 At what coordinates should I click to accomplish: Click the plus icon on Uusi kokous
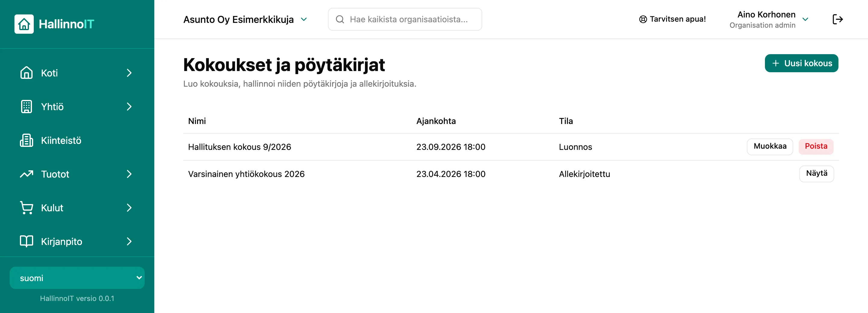click(776, 63)
